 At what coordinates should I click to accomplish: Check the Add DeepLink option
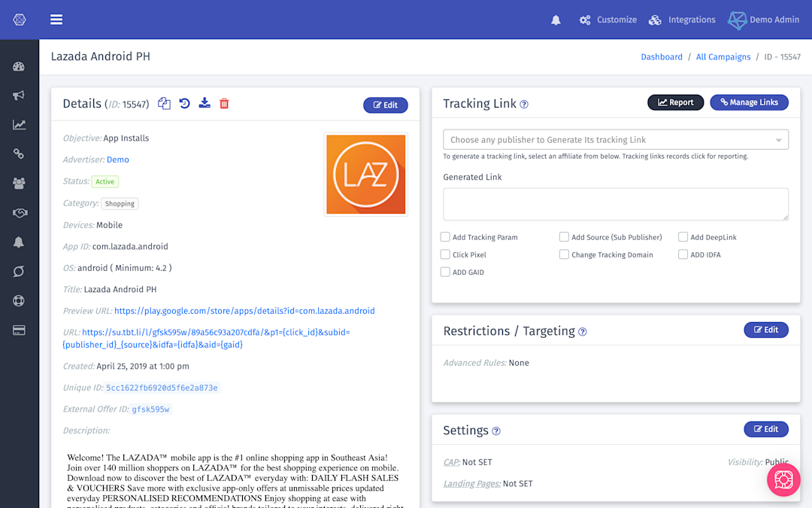click(x=683, y=237)
